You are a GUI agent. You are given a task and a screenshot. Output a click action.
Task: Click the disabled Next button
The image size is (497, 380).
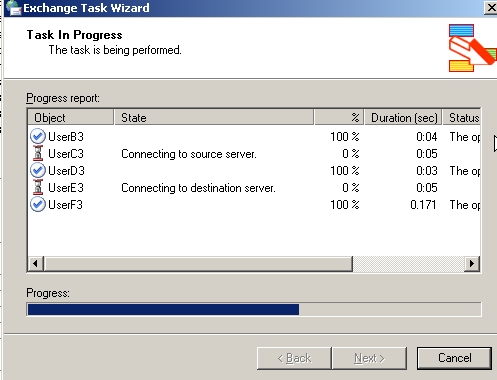click(x=369, y=358)
